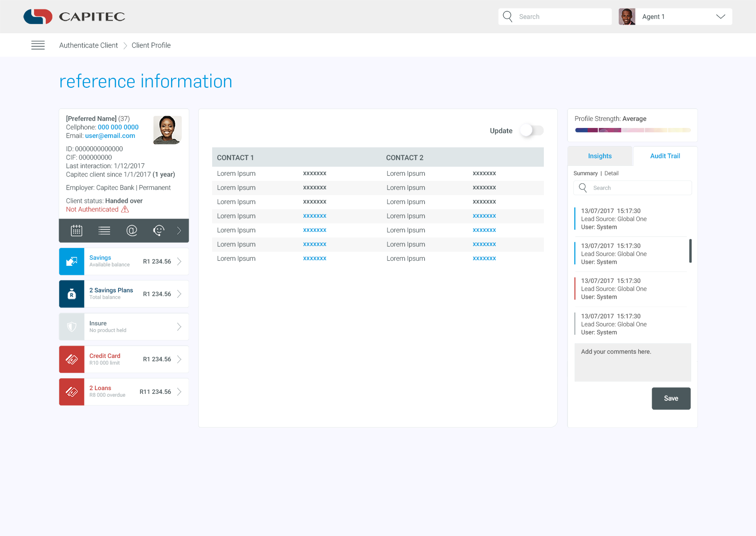Screen dimensions: 756x536
Task: Click the magnifier icon in top search
Action: (507, 17)
